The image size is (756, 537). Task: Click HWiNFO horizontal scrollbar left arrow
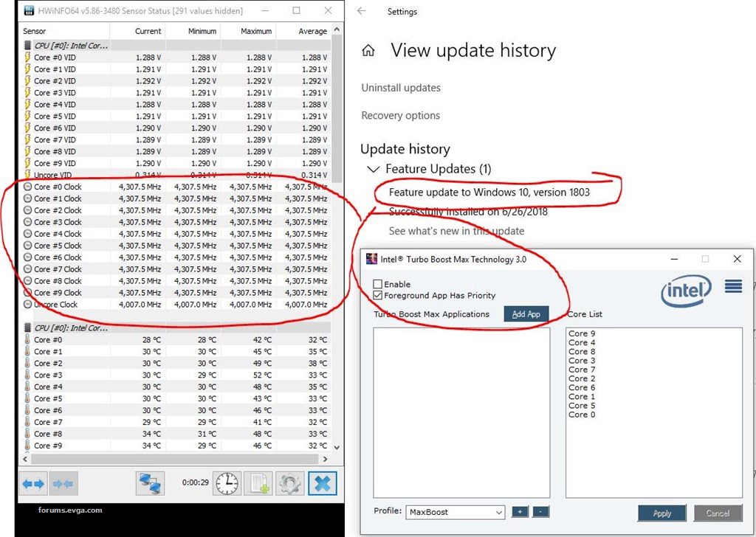25,459
